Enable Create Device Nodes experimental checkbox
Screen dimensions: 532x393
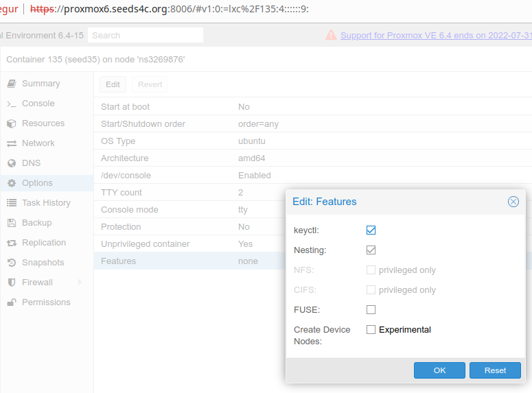click(x=371, y=330)
